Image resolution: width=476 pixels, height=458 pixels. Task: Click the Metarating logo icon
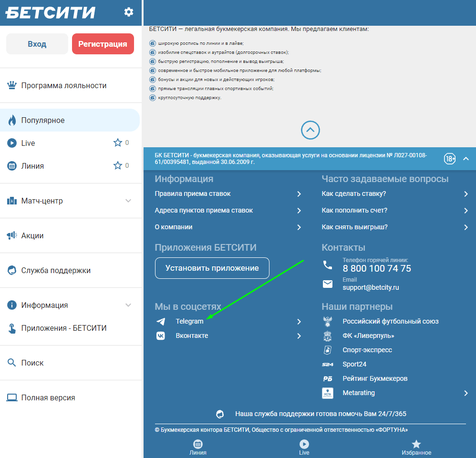point(328,393)
